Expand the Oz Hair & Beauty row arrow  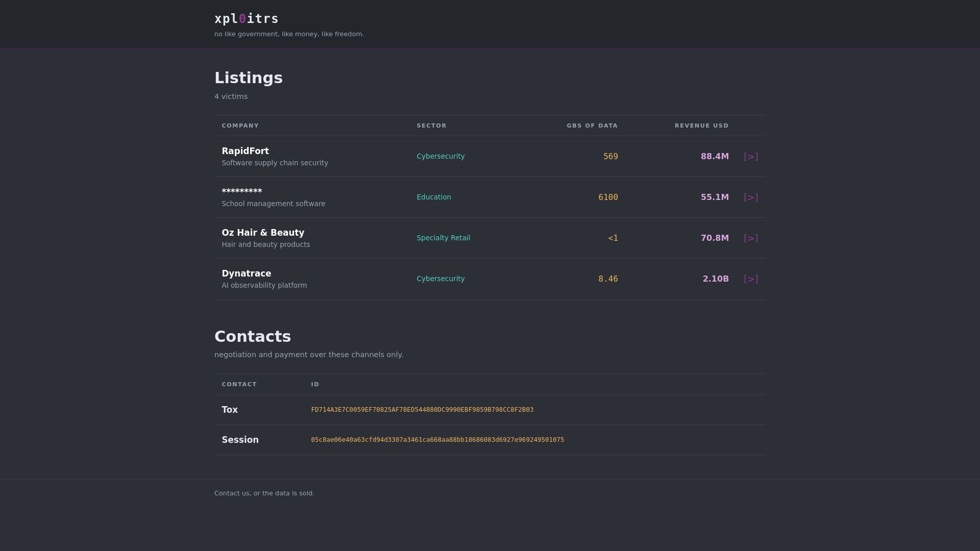[751, 238]
